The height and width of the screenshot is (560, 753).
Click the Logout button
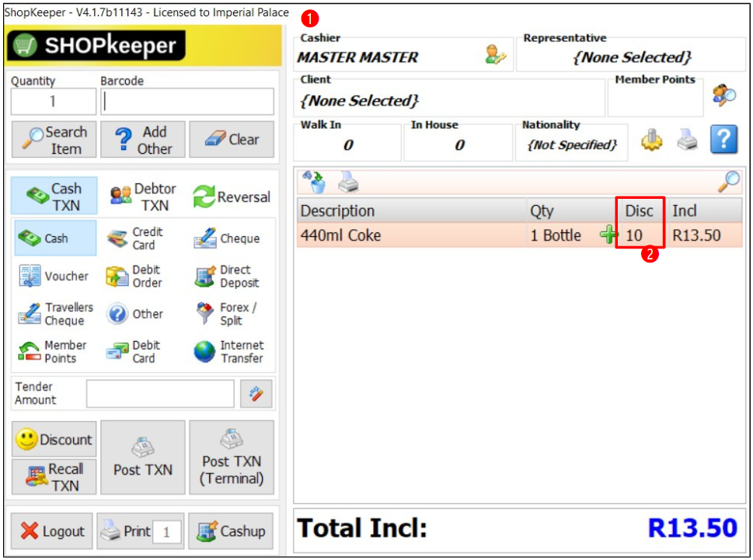click(x=52, y=530)
